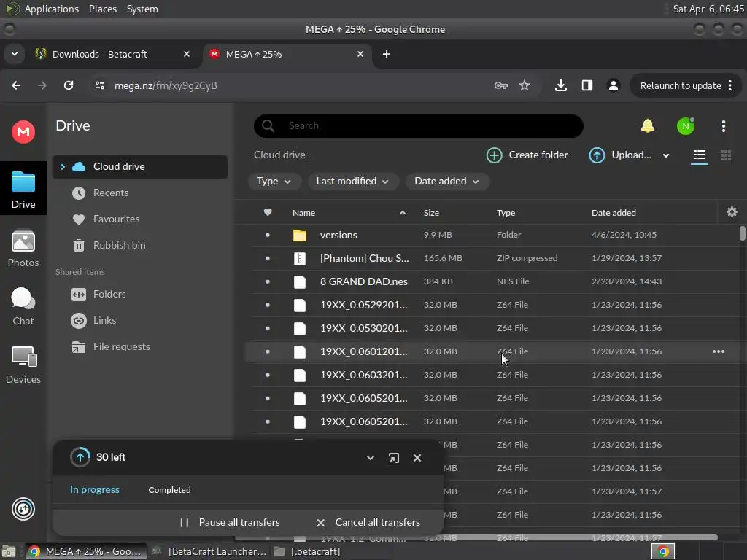Viewport: 747px width, 560px height.
Task: Cancel all transfers
Action: tap(368, 522)
